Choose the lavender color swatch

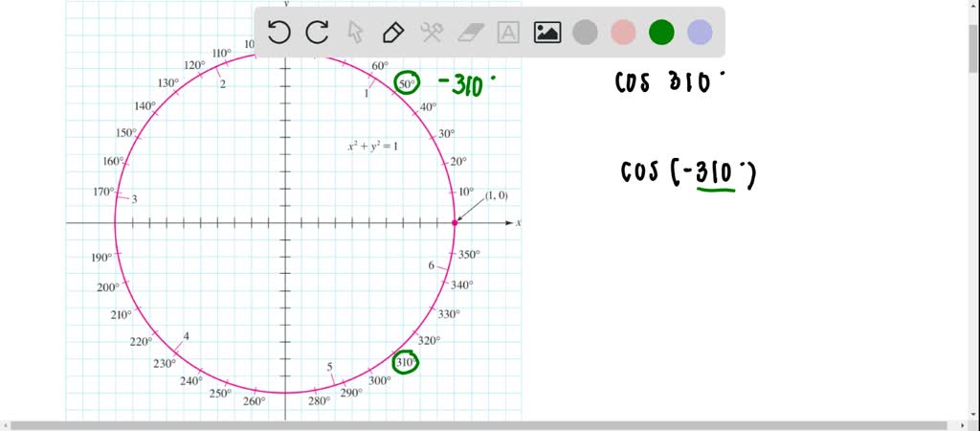tap(700, 33)
